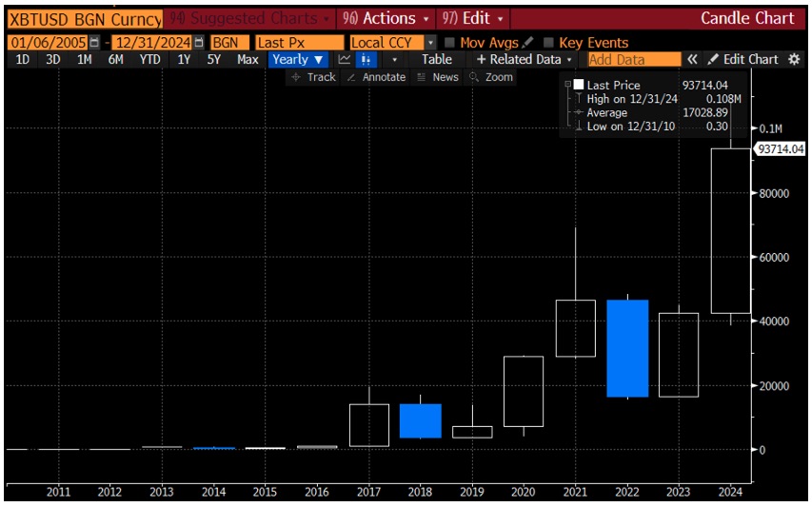This screenshot has height=507, width=812.
Task: Select the 1Y time range
Action: pyautogui.click(x=184, y=60)
